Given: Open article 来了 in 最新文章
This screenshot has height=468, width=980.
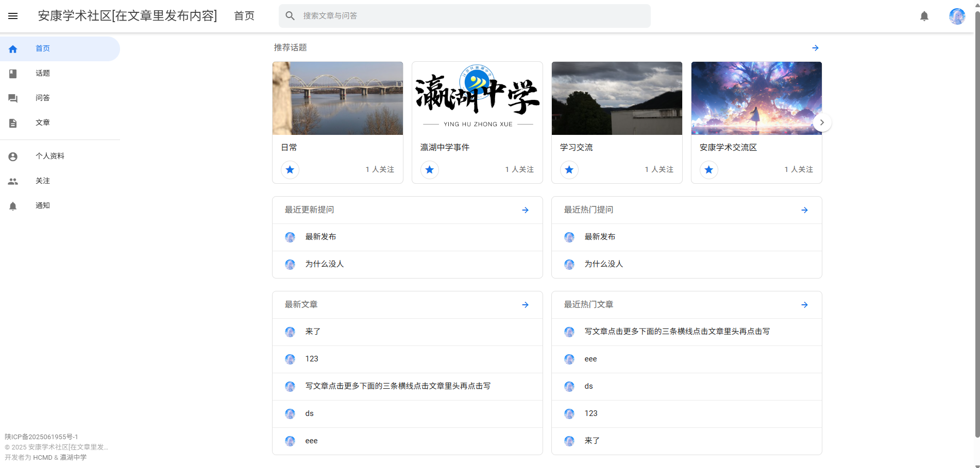Looking at the screenshot, I should click(408, 332).
